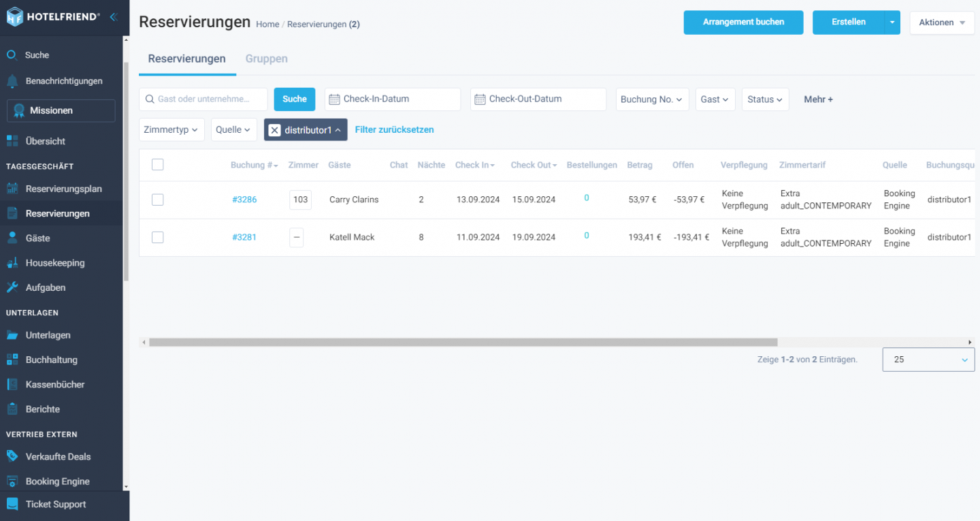Sort table by Buchung # column
Viewport: 980px width, 521px height.
(255, 165)
